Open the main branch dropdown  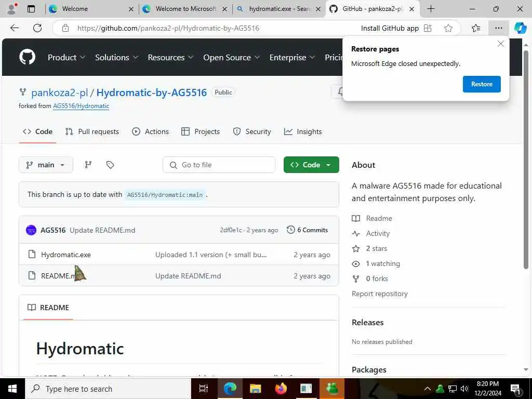coord(46,165)
